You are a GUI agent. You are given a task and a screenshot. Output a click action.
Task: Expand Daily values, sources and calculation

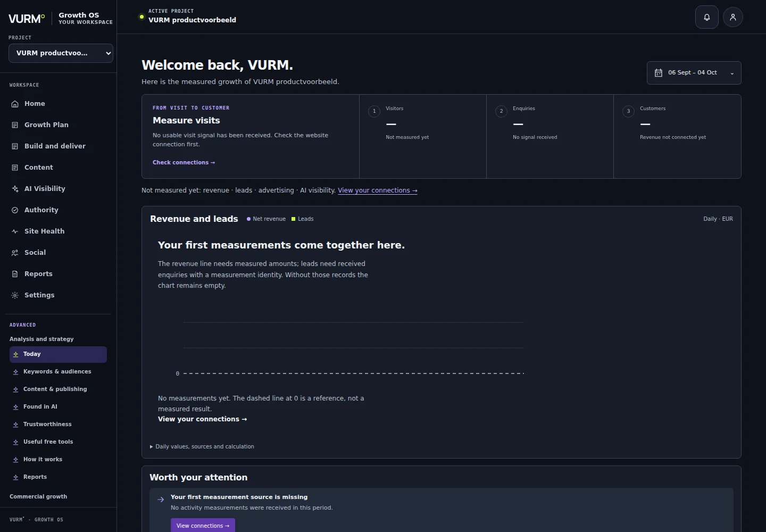tap(202, 447)
